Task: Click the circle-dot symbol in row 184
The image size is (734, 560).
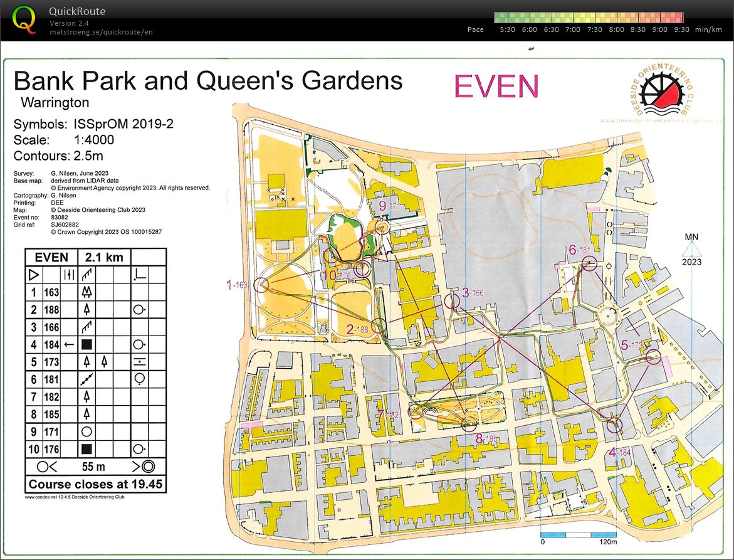Action: pyautogui.click(x=140, y=345)
